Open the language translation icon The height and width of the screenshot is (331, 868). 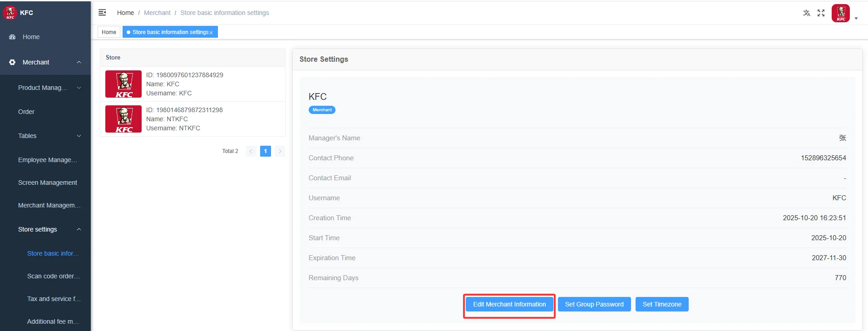[806, 13]
